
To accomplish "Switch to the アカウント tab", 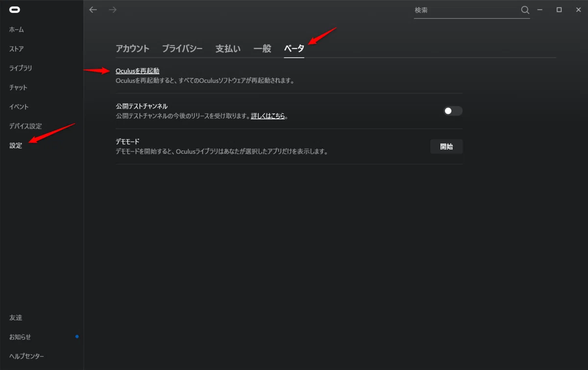I will pos(132,48).
